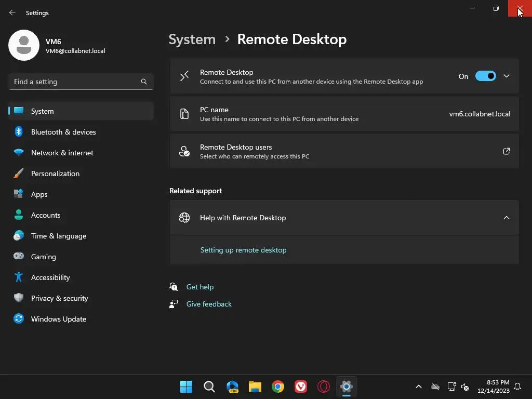The image size is (532, 399).
Task: Launch Google Chrome from the taskbar
Action: click(x=278, y=387)
